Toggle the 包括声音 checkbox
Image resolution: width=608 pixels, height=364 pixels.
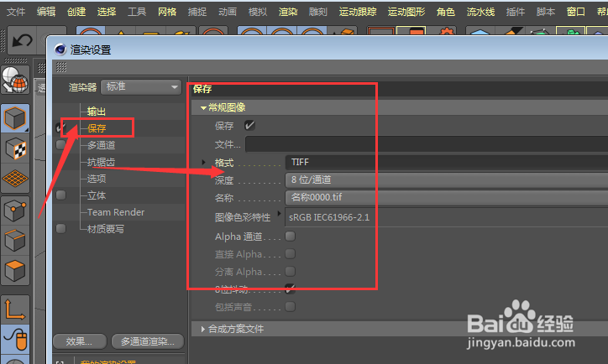[x=290, y=307]
